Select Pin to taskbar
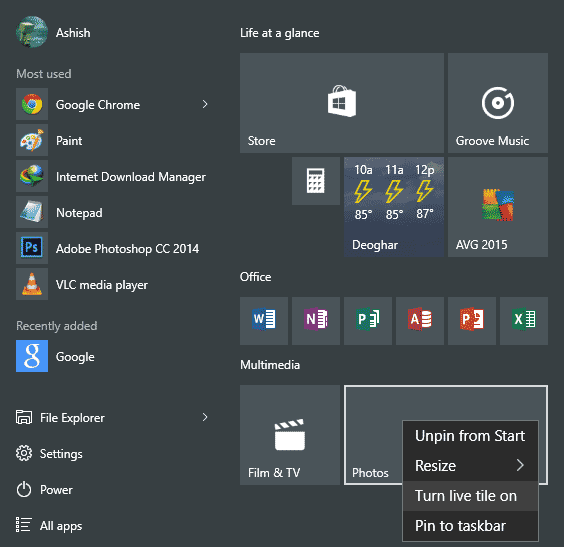The image size is (564, 547). pos(470,526)
